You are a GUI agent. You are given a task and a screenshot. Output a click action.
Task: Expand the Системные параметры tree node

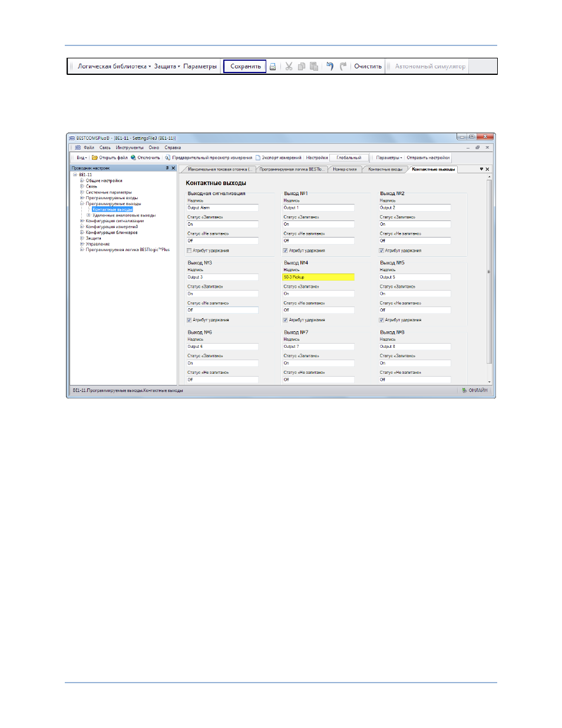[x=82, y=192]
